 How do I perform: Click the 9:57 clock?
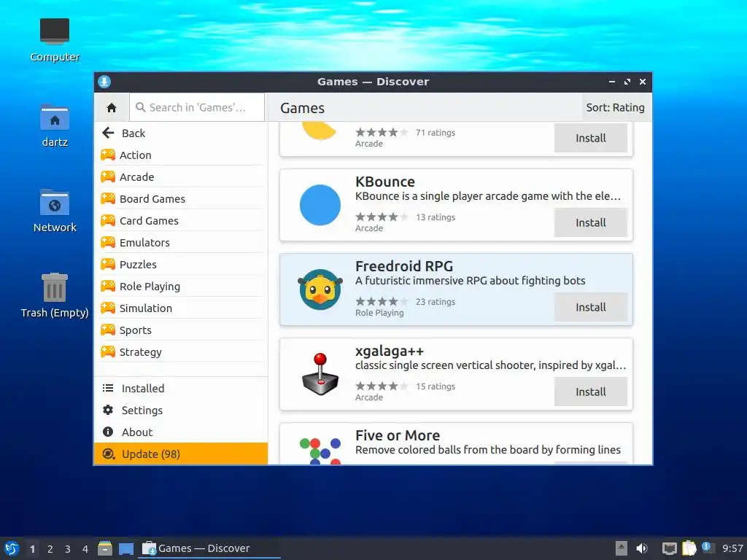(x=732, y=548)
